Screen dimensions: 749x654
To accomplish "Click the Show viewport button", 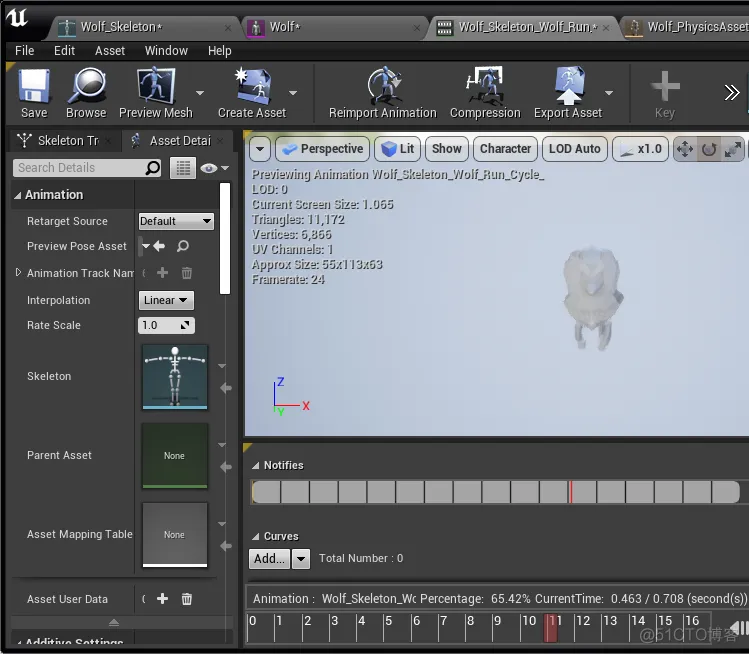I will point(447,149).
